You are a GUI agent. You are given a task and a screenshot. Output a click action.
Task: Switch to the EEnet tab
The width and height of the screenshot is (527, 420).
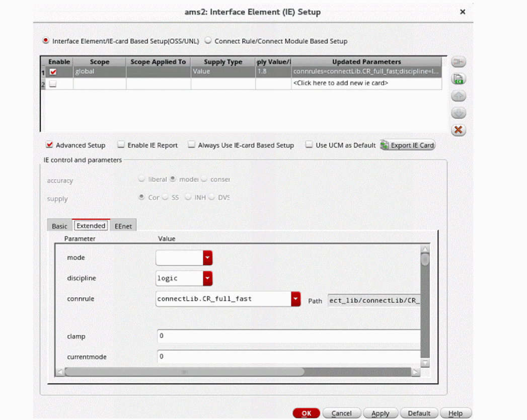pos(123,226)
